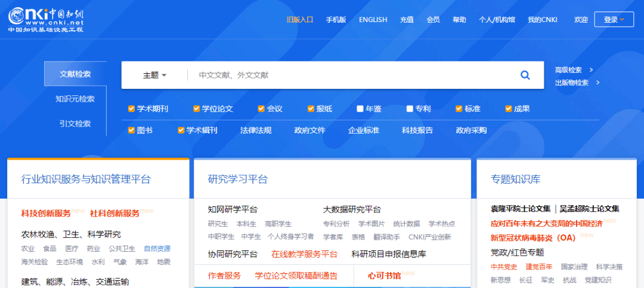Open 研究学习平台 heading
Screen dimensions: 644x288
[x=238, y=179]
